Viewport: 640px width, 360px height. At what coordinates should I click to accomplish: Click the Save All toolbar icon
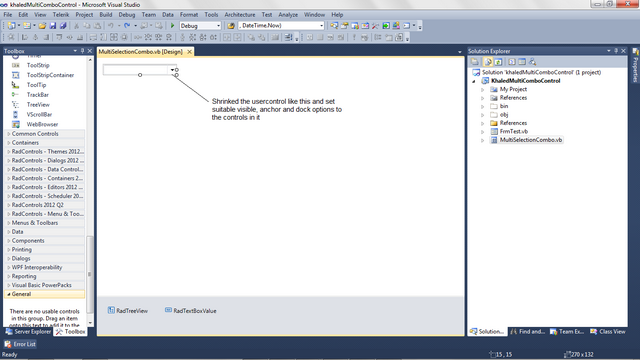[x=63, y=26]
